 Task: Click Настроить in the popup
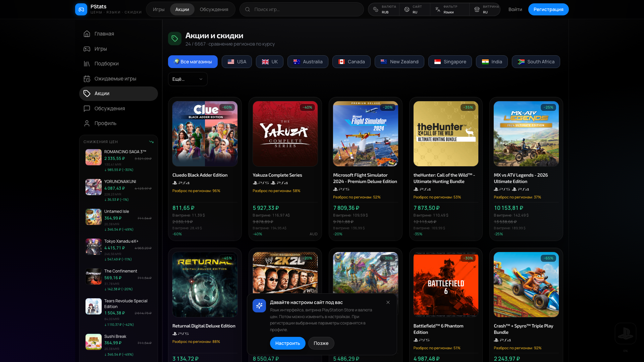(x=288, y=343)
